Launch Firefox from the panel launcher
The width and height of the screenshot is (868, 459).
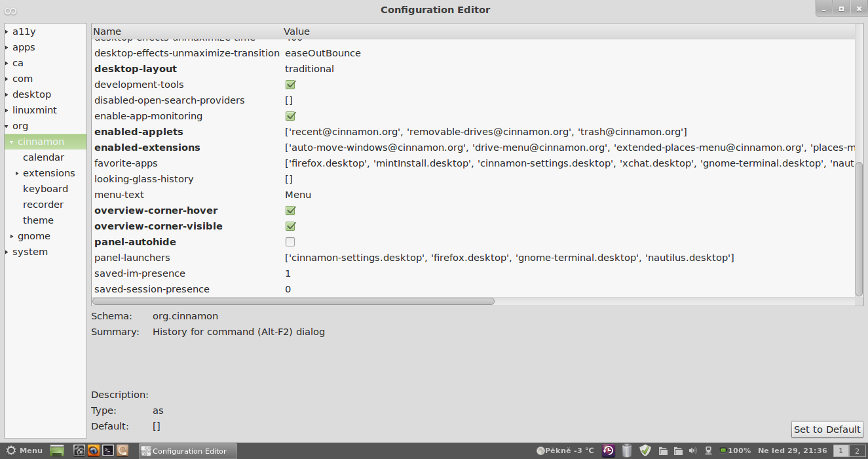[x=94, y=450]
